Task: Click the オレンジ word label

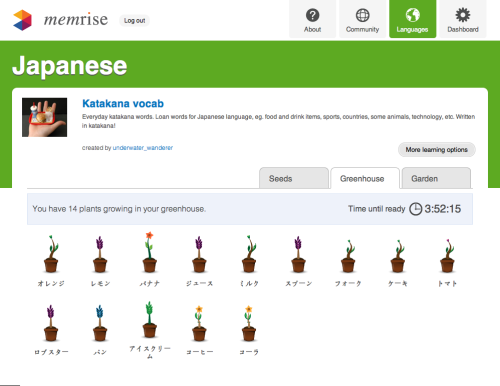Action: pyautogui.click(x=51, y=283)
